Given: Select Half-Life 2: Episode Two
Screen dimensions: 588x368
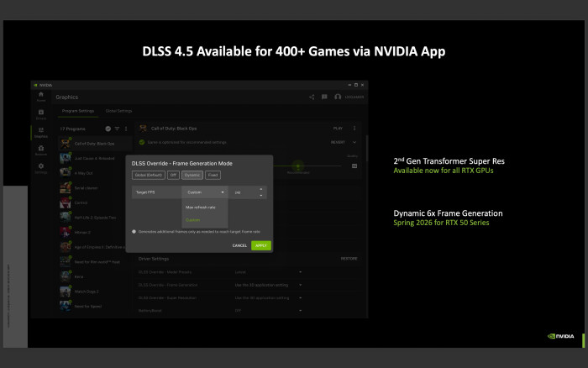Looking at the screenshot, I should (x=96, y=218).
